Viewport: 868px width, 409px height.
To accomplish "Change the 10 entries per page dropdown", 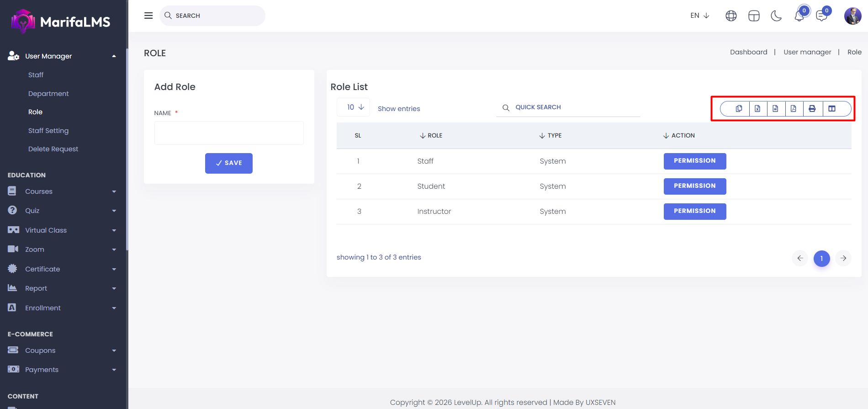I will tap(355, 107).
